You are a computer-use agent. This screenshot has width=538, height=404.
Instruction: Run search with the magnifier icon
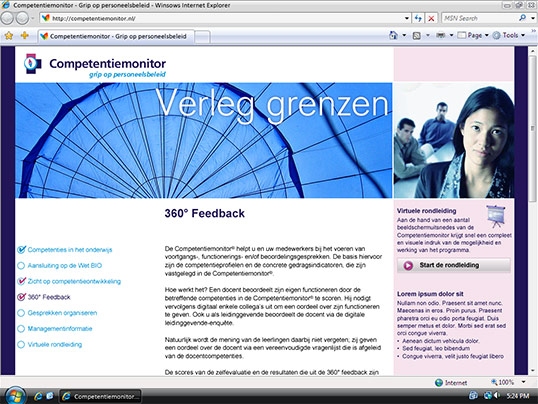522,18
